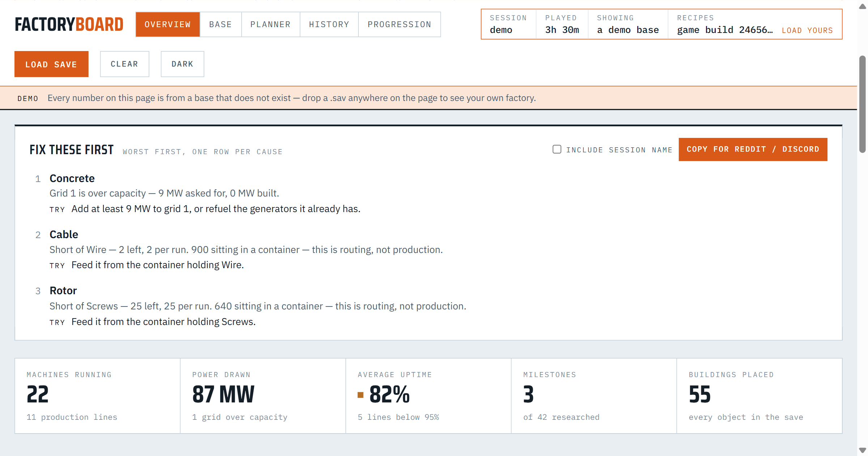The image size is (868, 456).
Task: Click 'Feed it from the container holding Screws.'
Action: pos(163,322)
